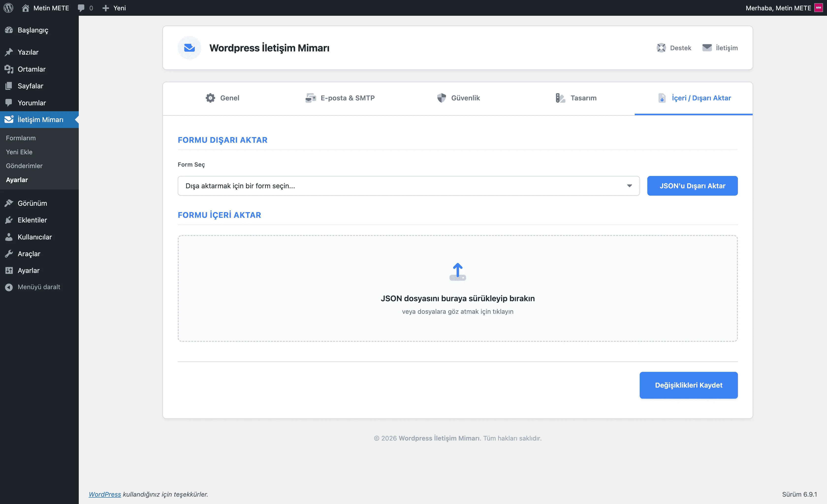Screen dimensions: 827x504
Task: Click the Araçlar wrench icon in sidebar
Action: [9, 254]
